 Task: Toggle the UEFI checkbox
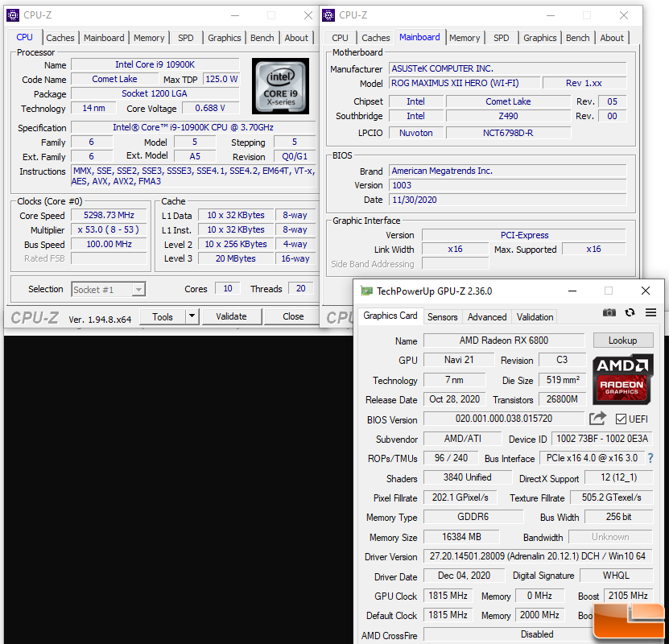621,419
